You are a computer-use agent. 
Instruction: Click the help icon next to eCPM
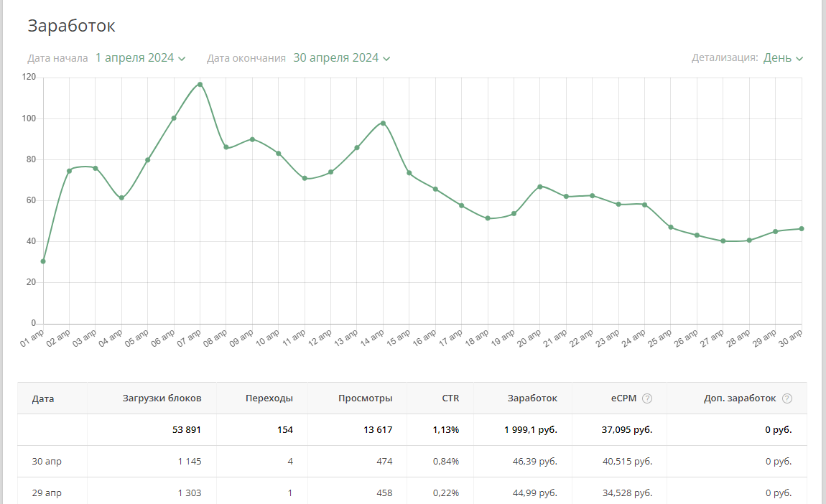(647, 398)
